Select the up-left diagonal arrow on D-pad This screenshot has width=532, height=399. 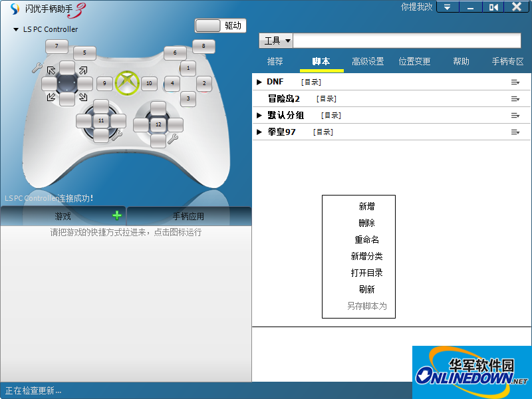click(x=51, y=69)
